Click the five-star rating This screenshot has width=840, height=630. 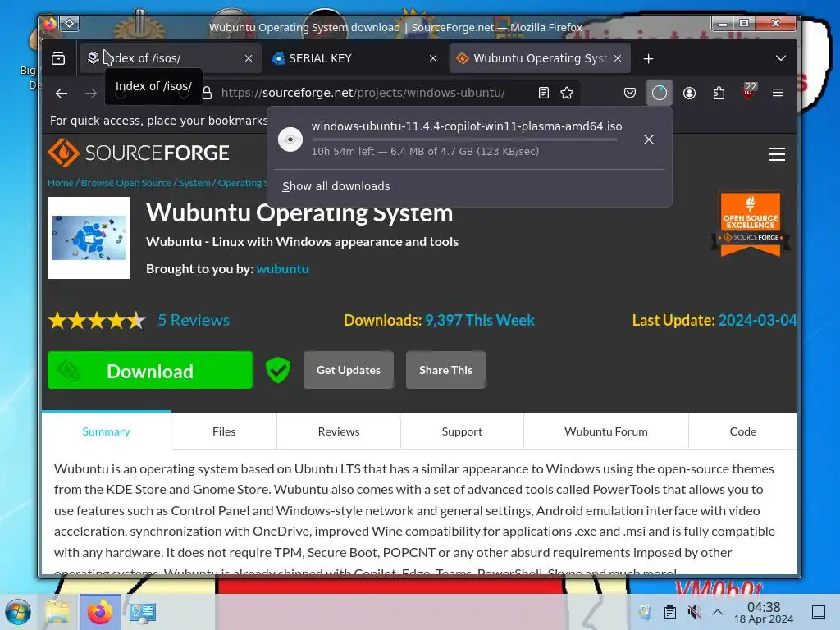[97, 321]
